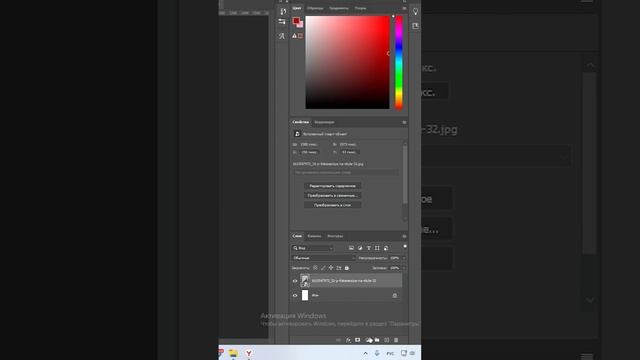Open the Color panel options menu
The width and height of the screenshot is (640, 360).
(404, 8)
